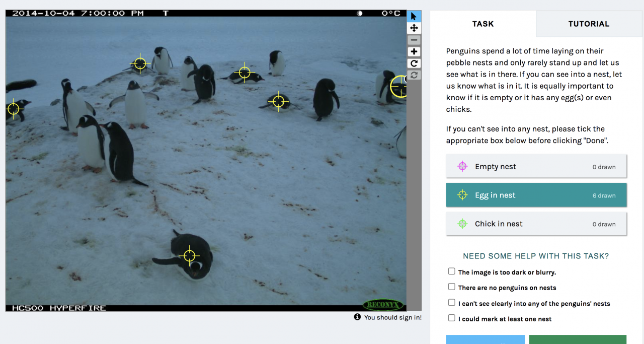The width and height of the screenshot is (644, 344).
Task: Click the 0°C temperature reading
Action: [x=390, y=14]
